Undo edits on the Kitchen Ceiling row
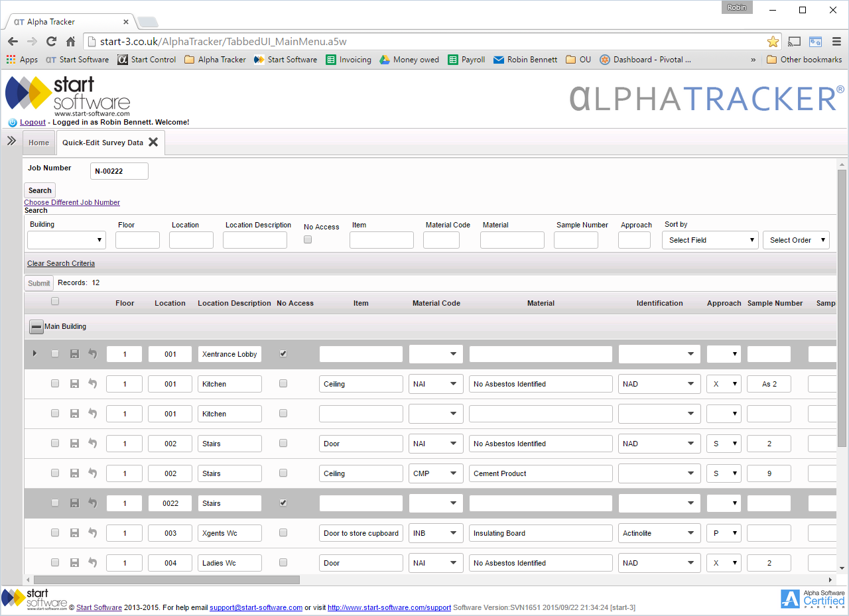Screen dimensions: 849x616 [x=92, y=383]
